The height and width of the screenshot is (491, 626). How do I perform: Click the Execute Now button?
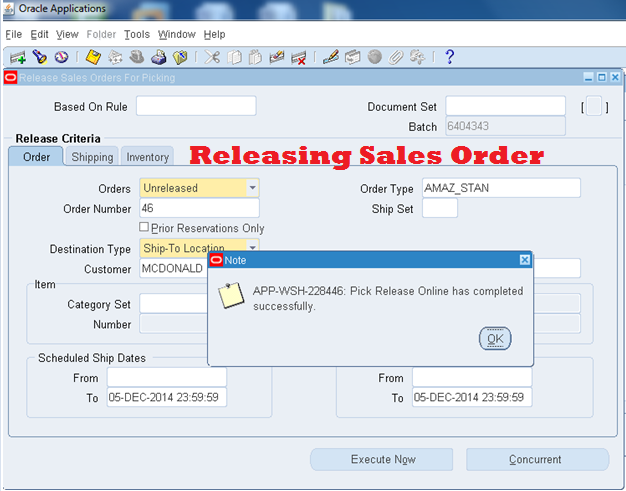(382, 459)
